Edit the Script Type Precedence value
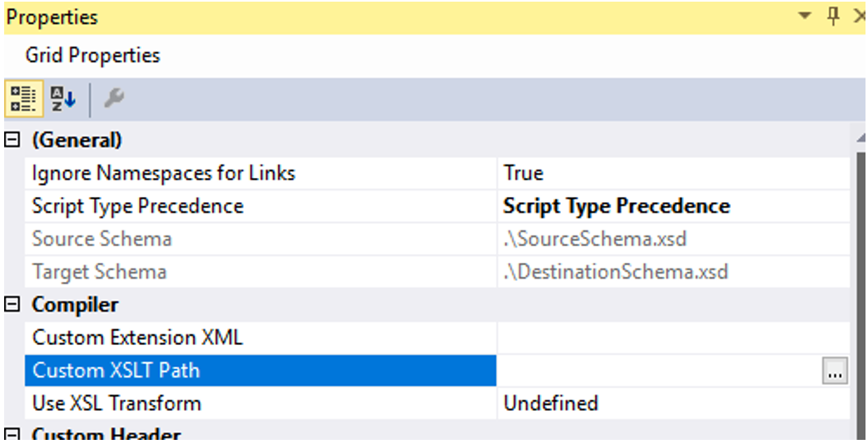Viewport: 868px width, 444px height. pyautogui.click(x=617, y=206)
